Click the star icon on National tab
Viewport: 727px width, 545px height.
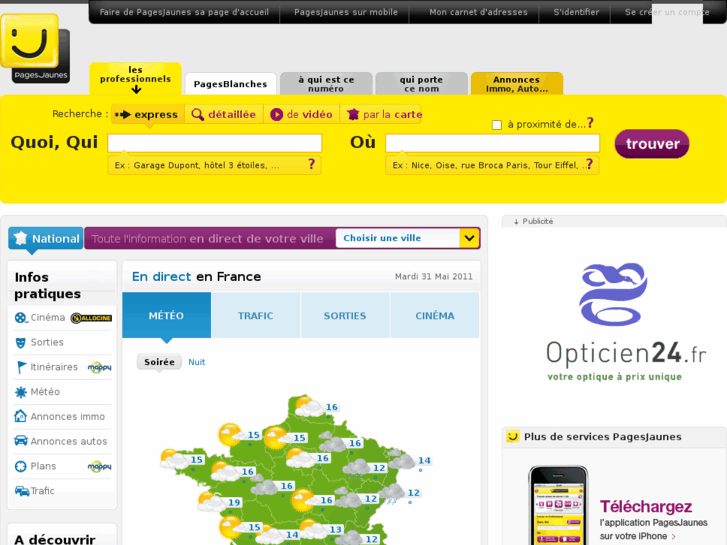(x=20, y=238)
